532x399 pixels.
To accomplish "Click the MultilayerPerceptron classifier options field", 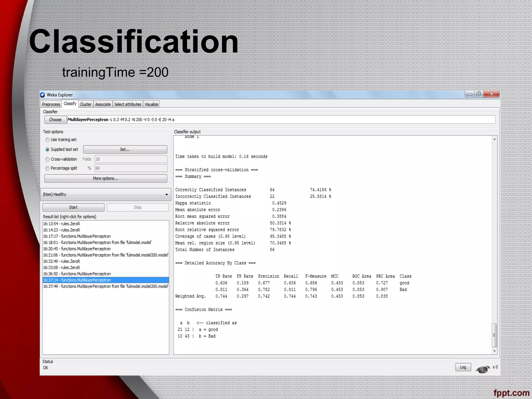I will point(281,120).
